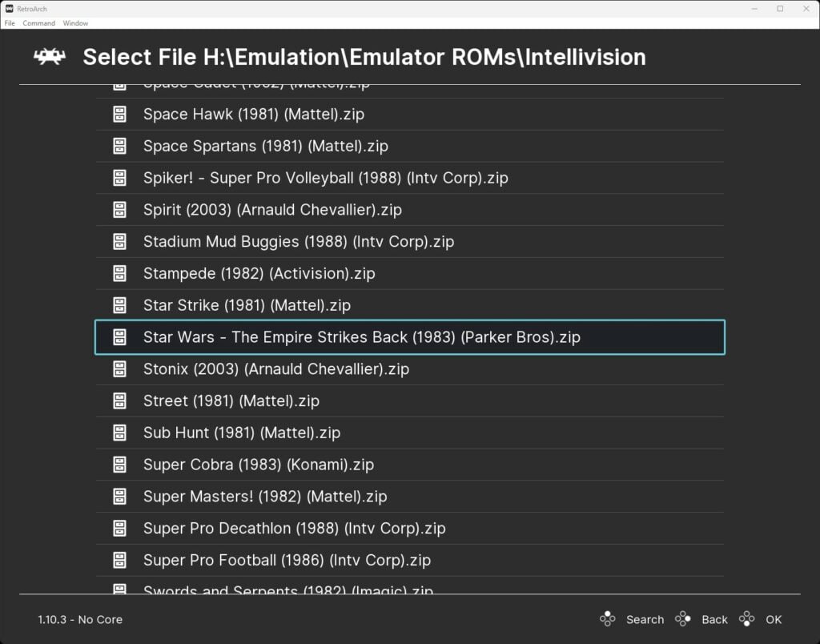Select Stampede (1982) (Activision).zip

click(410, 274)
